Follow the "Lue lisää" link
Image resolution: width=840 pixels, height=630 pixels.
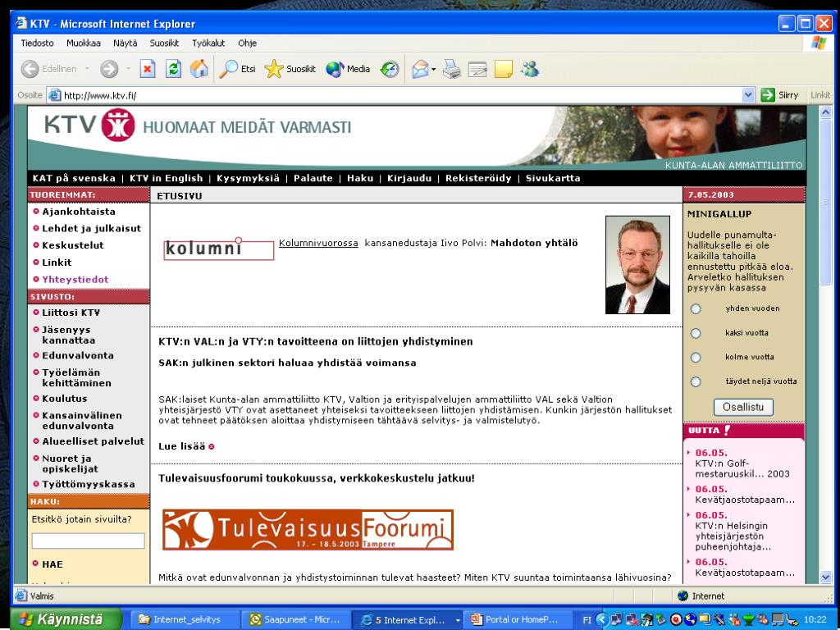click(x=182, y=446)
